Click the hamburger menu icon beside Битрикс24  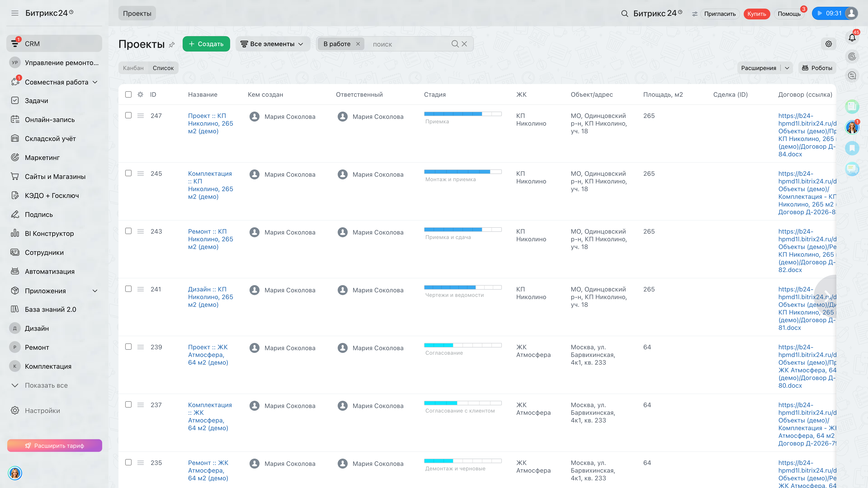[x=15, y=13]
